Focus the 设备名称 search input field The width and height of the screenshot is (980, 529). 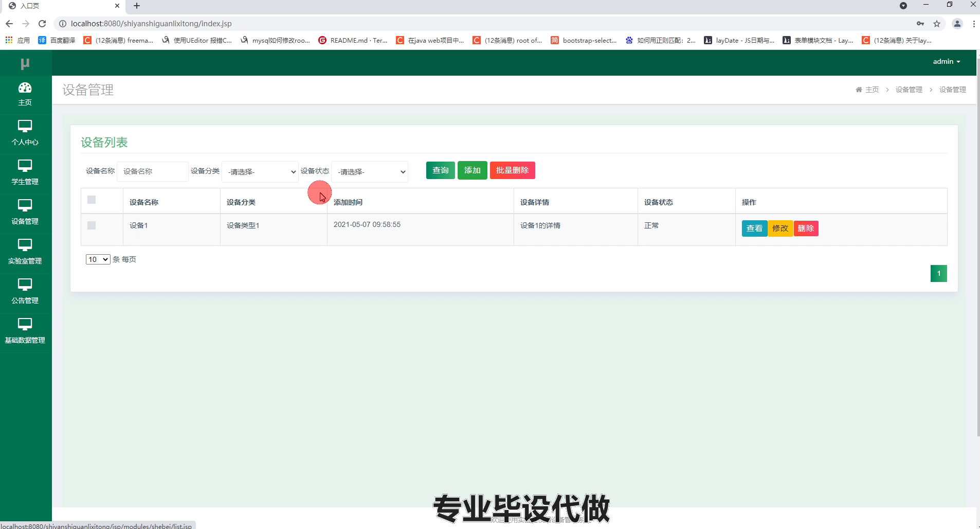pyautogui.click(x=152, y=171)
